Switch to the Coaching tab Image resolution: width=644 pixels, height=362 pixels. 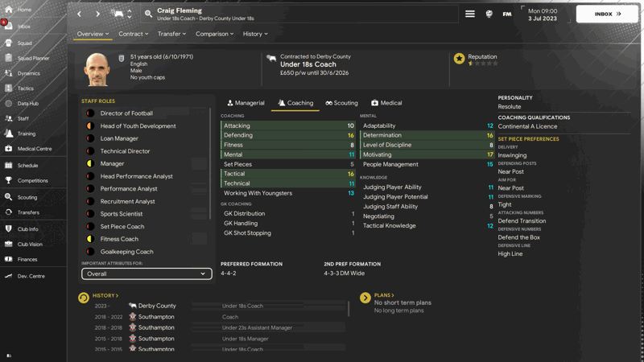coord(295,103)
